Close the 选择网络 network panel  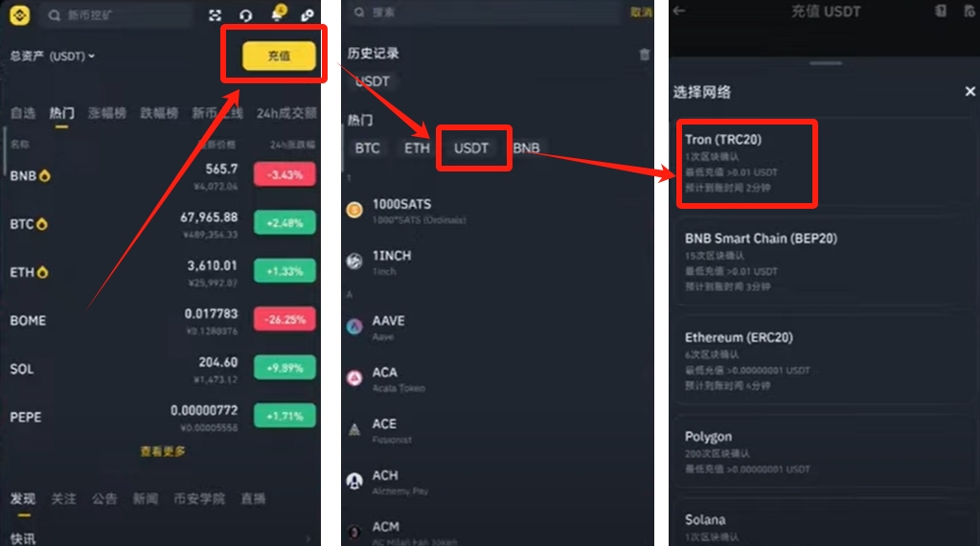tap(970, 92)
